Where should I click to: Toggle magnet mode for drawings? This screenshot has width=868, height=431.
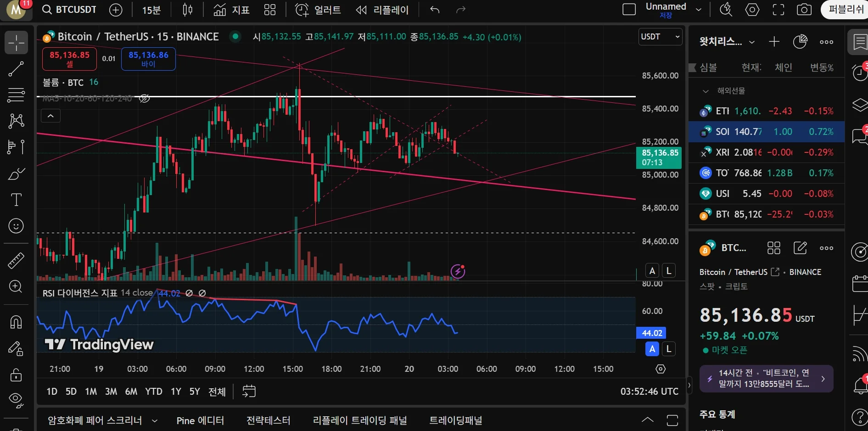(x=16, y=322)
